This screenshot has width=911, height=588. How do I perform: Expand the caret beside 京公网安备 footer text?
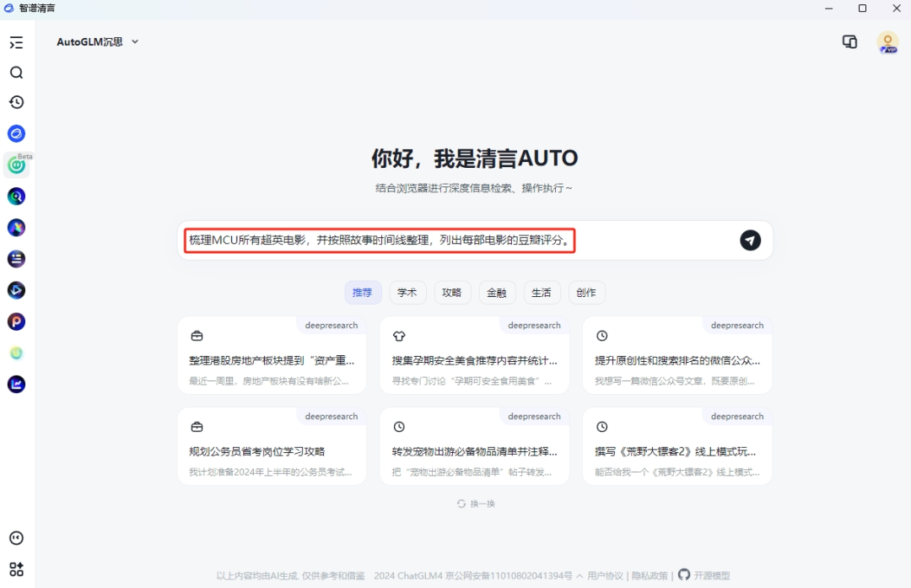tap(579, 576)
